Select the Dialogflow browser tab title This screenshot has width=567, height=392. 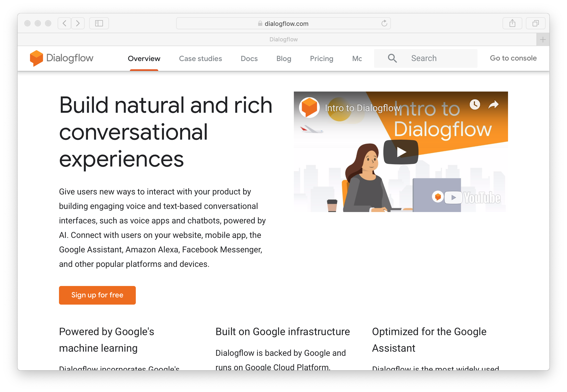(x=283, y=40)
